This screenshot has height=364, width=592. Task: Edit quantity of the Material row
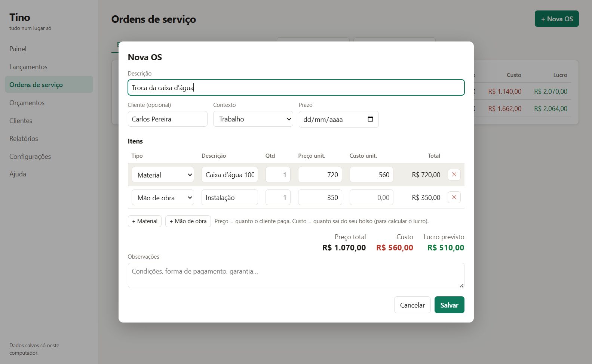pyautogui.click(x=278, y=175)
